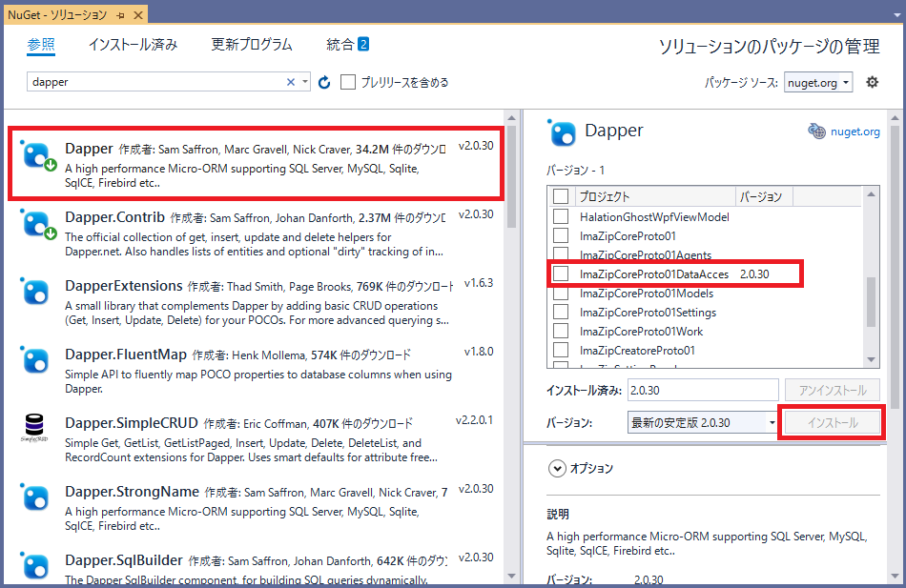Check the ImaZipCoreProto01Work project checkbox

pyautogui.click(x=561, y=331)
